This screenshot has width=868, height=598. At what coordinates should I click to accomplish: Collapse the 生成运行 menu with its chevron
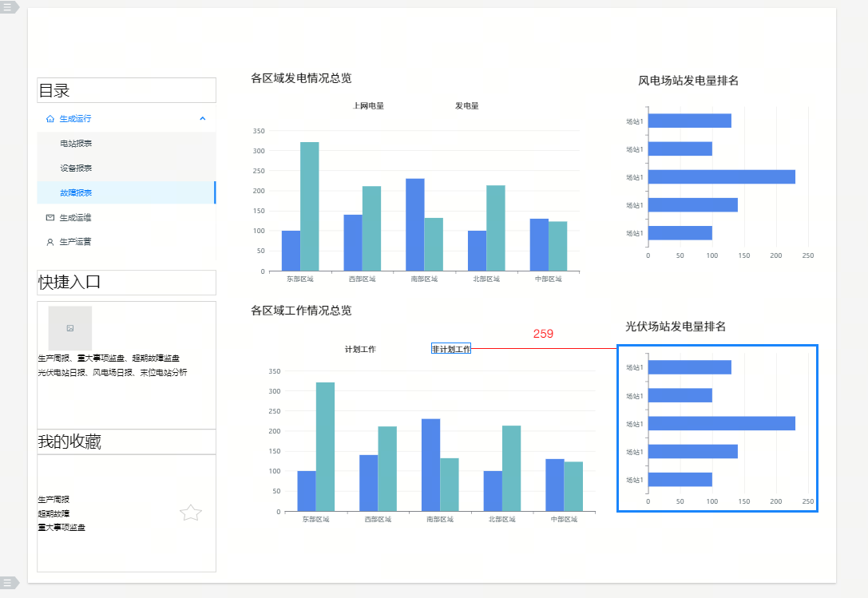pos(203,118)
